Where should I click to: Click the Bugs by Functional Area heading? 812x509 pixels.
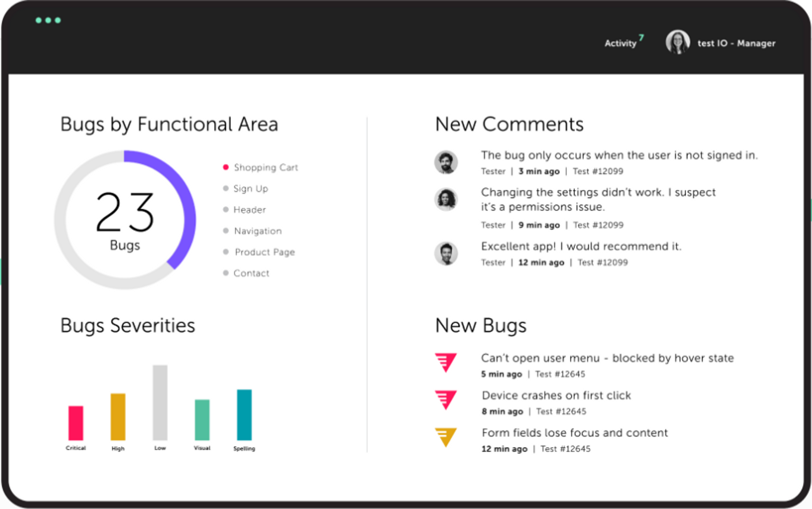click(x=169, y=124)
